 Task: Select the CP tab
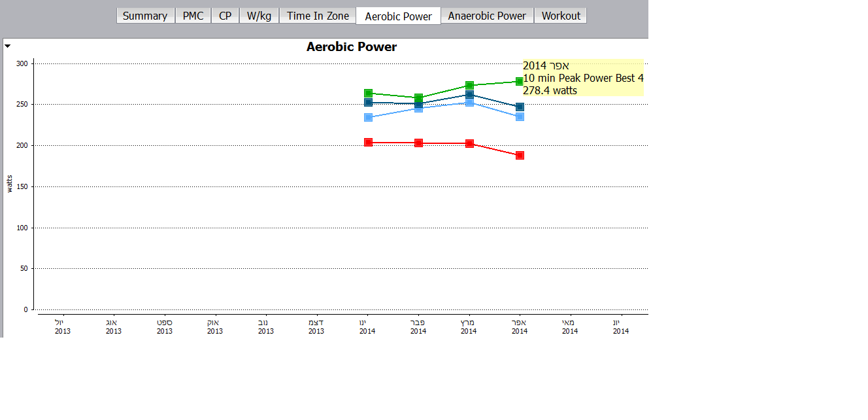(225, 16)
